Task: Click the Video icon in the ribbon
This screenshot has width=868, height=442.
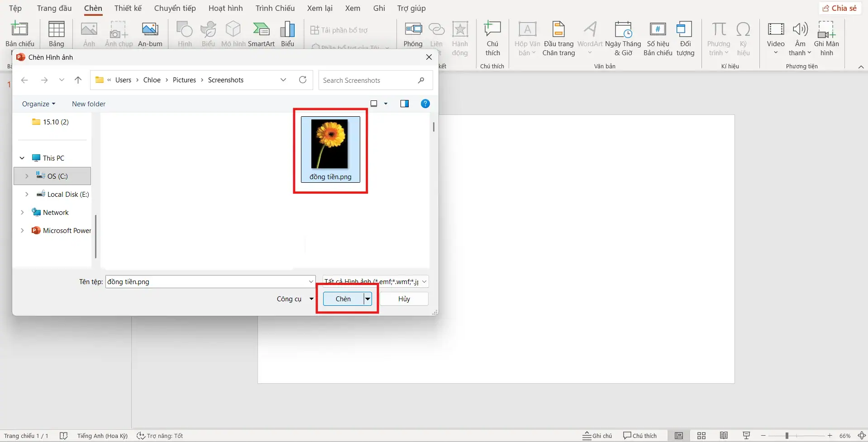Action: point(775,30)
